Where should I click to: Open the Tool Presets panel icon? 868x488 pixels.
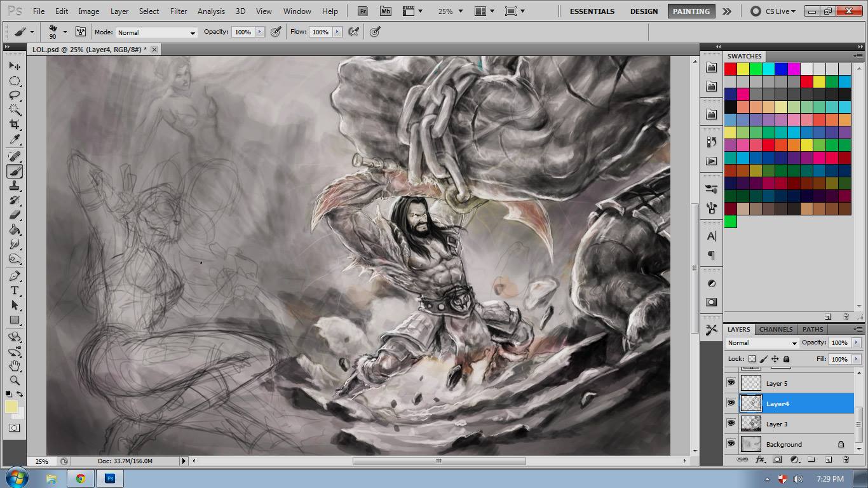click(712, 330)
